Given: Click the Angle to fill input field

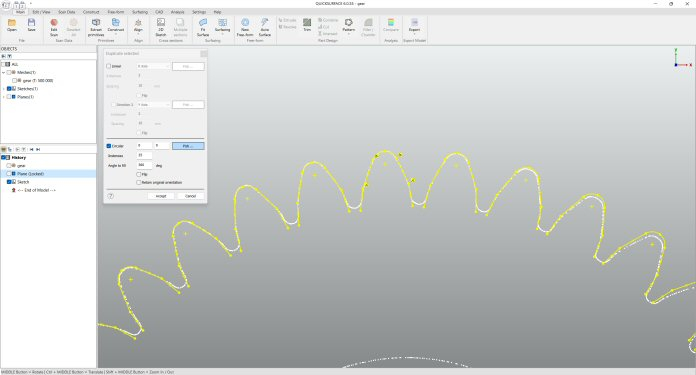Looking at the screenshot, I should [144, 165].
